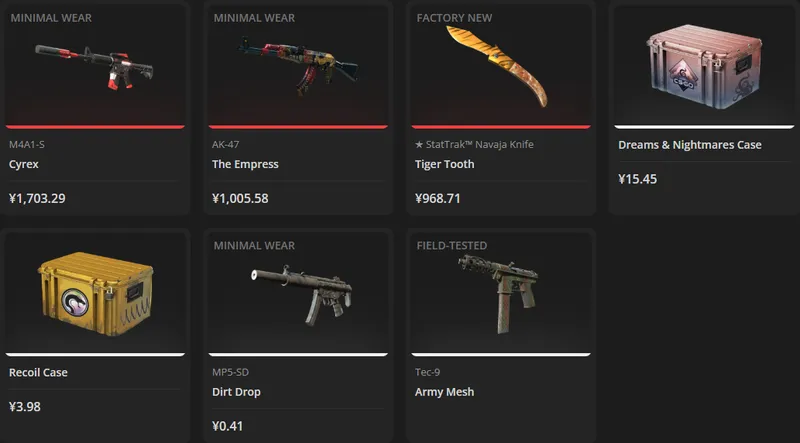Click the ¥0.41 Dirt Drop price

[x=228, y=426]
